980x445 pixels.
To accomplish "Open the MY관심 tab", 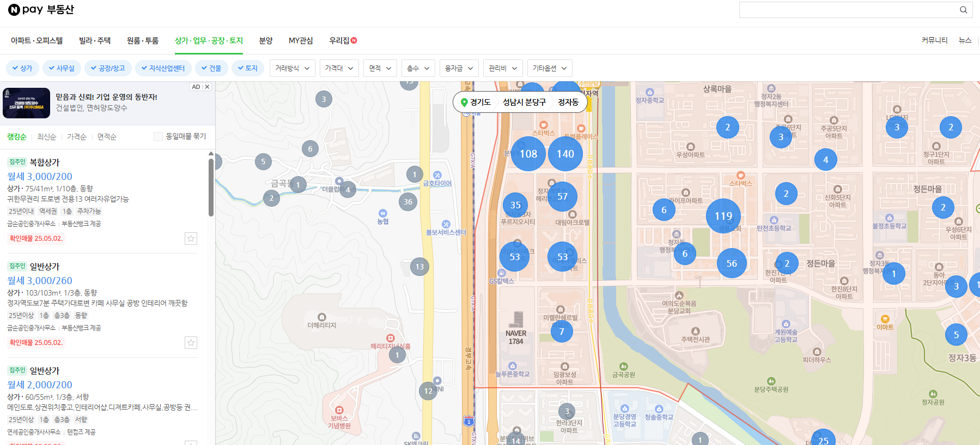I will (x=301, y=40).
